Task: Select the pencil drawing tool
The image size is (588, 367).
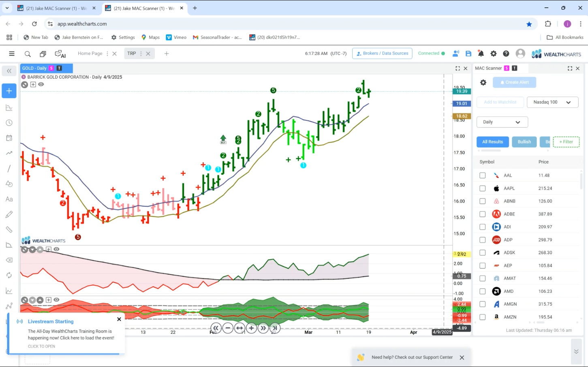Action: tap(9, 214)
